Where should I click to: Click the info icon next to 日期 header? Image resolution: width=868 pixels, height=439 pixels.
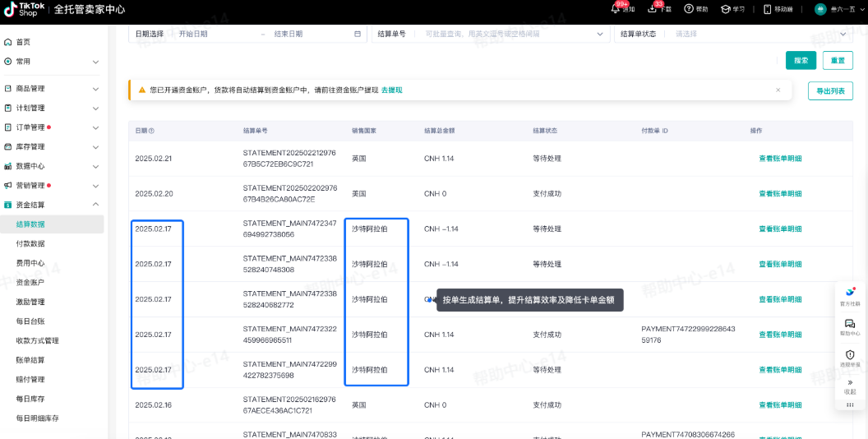click(152, 132)
